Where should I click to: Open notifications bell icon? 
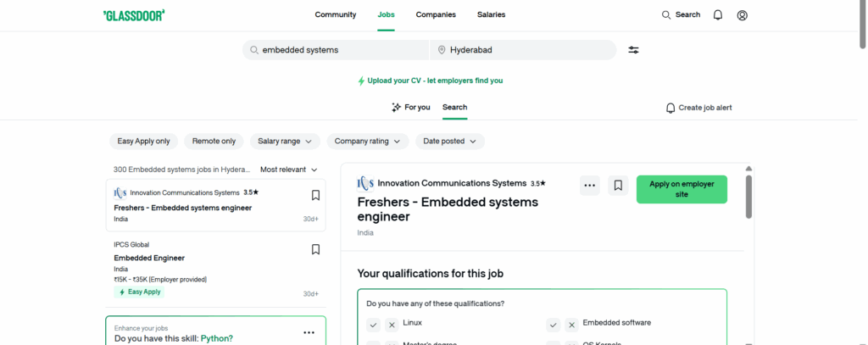(x=718, y=15)
